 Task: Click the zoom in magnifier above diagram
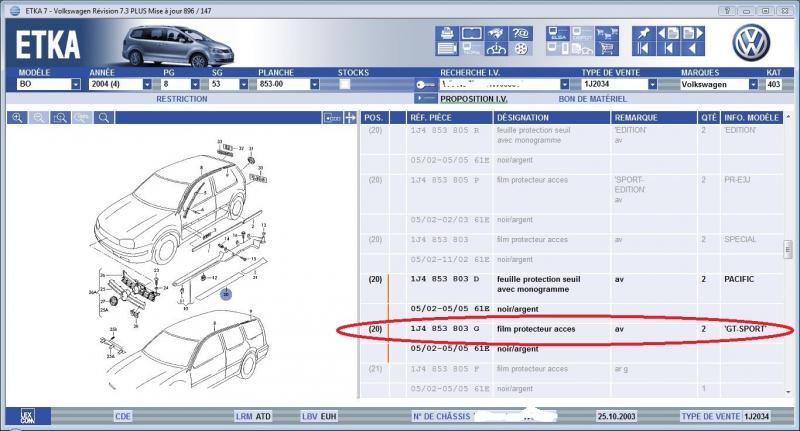pos(17,118)
